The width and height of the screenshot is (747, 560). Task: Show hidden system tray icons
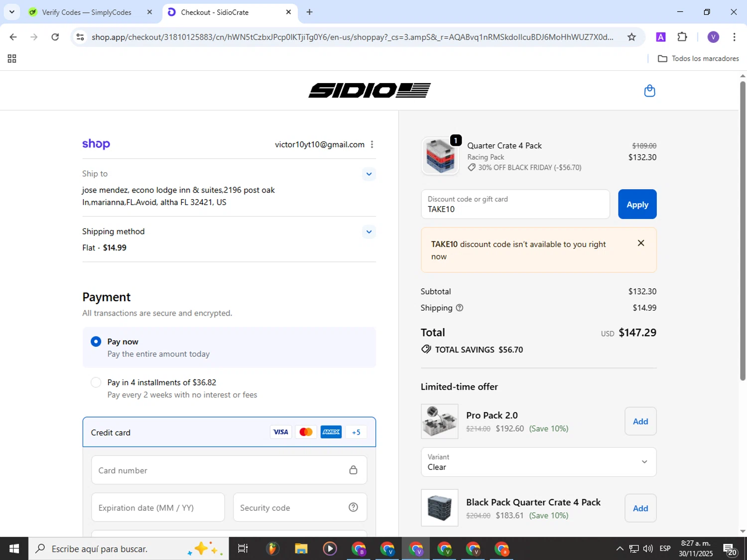coord(620,549)
